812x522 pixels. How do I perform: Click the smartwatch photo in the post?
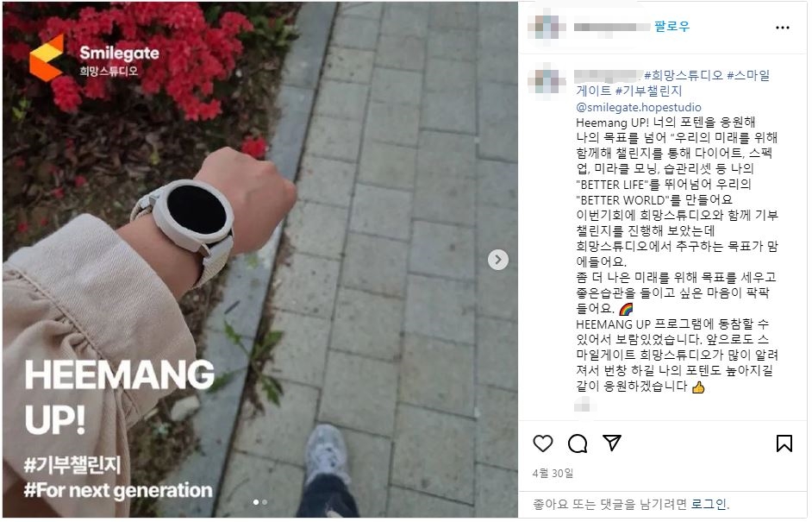tap(260, 259)
